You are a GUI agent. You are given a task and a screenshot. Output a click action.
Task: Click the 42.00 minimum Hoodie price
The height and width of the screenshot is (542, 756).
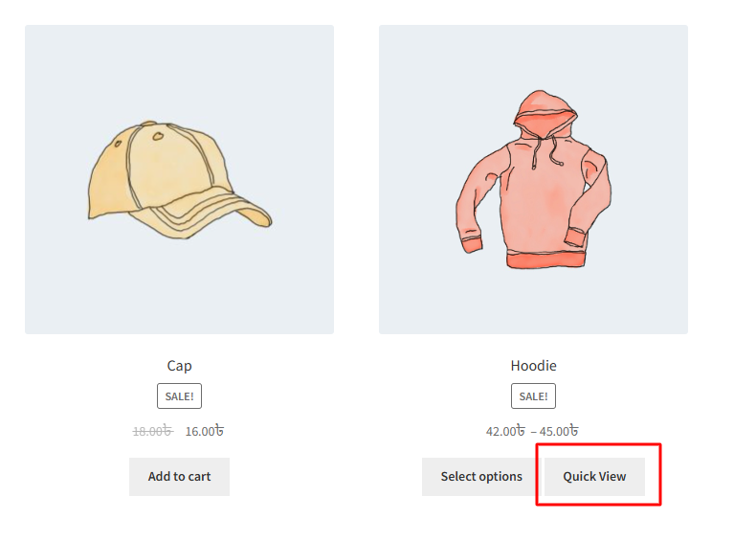(505, 431)
